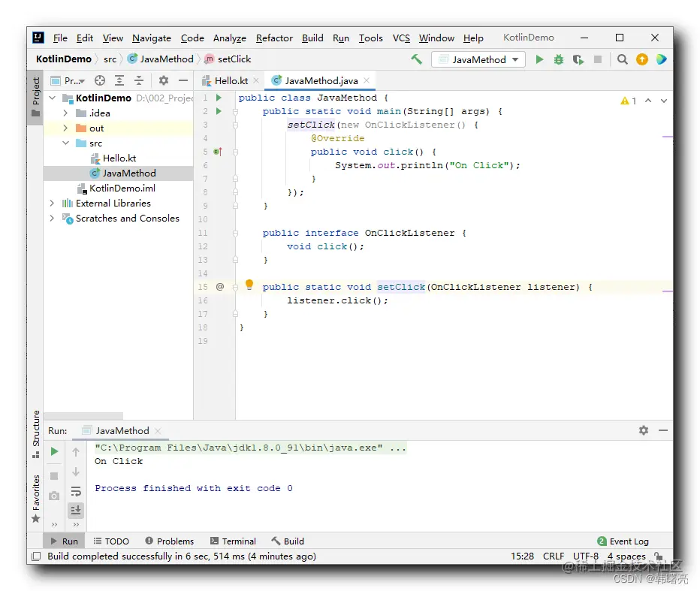Click the locate target (Select Opened File) icon
The height and width of the screenshot is (591, 700).
tap(100, 80)
